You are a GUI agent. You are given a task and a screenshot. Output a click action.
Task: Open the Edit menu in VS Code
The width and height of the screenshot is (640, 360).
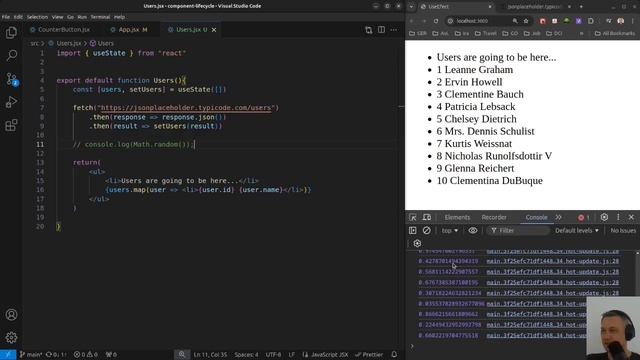point(18,17)
